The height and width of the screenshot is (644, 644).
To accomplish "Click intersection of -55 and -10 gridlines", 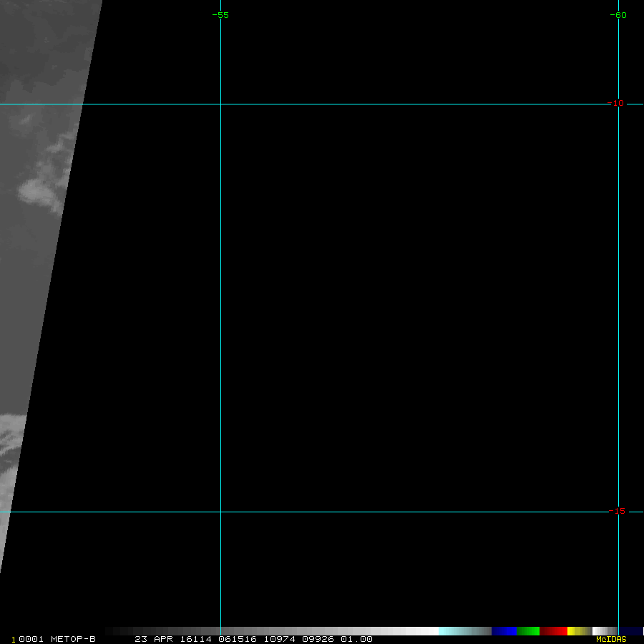I will click(220, 104).
